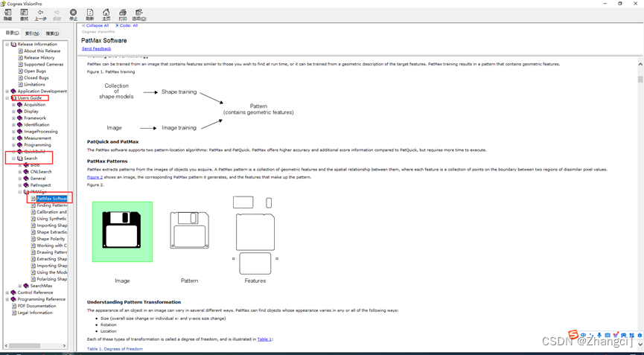
Task: Expand the CNLSearch tree node
Action: 20,172
